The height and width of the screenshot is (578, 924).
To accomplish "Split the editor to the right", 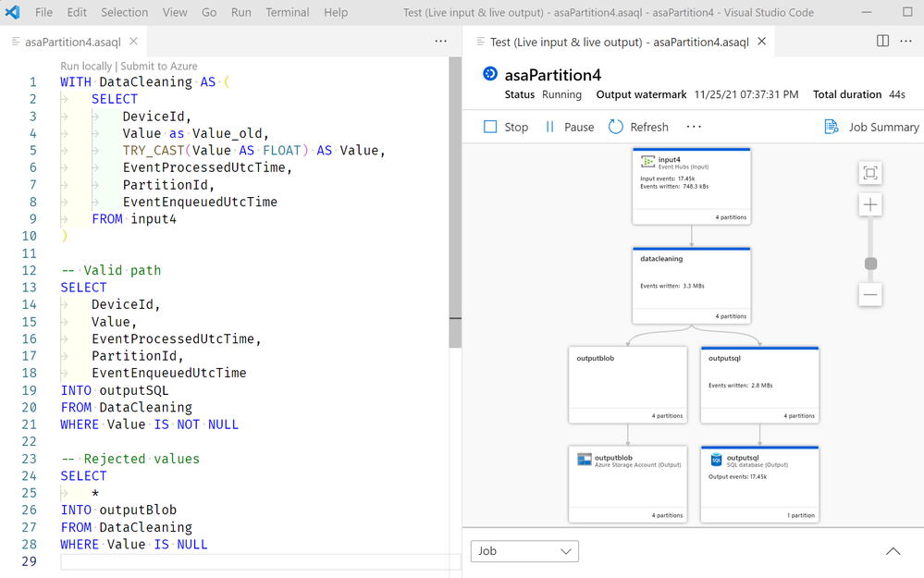I will tap(882, 41).
